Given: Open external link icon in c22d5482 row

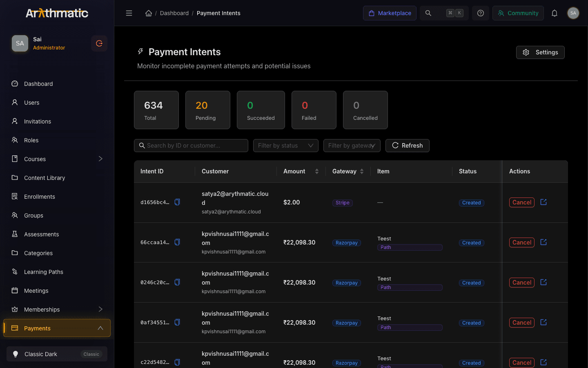Looking at the screenshot, I should tap(543, 362).
